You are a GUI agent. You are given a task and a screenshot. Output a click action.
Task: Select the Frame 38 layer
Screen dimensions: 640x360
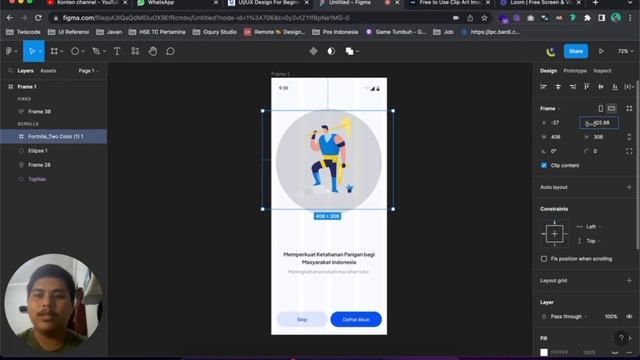pos(53,111)
